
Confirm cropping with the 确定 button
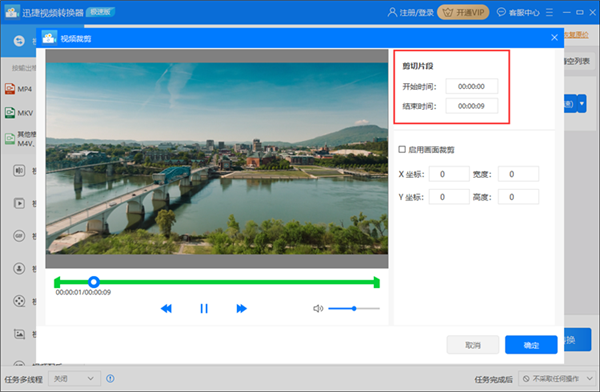click(531, 345)
